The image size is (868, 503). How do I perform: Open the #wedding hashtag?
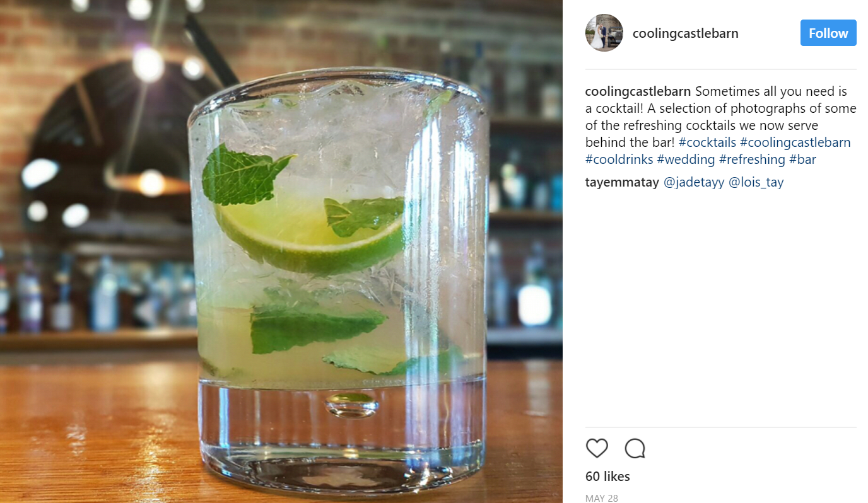pyautogui.click(x=686, y=159)
